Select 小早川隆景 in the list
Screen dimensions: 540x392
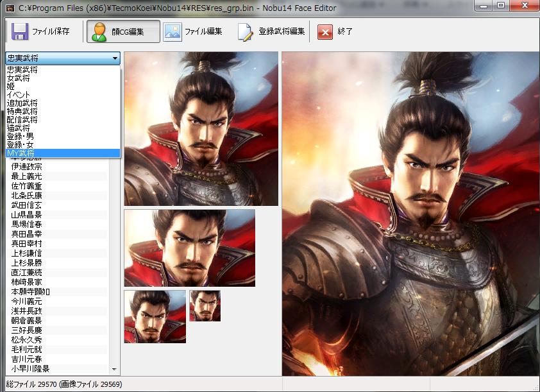[30, 369]
